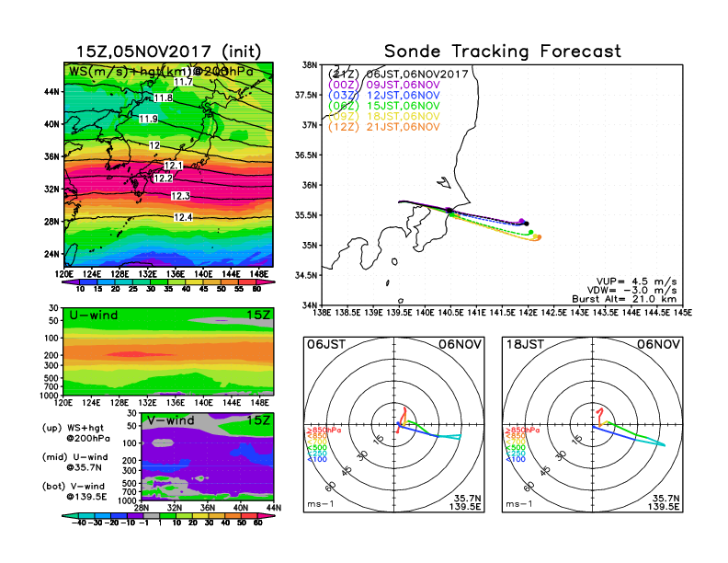Click the 44N latitude tick on the V-wind panel
Image resolution: width=728 pixels, height=563 pixels.
pos(274,508)
